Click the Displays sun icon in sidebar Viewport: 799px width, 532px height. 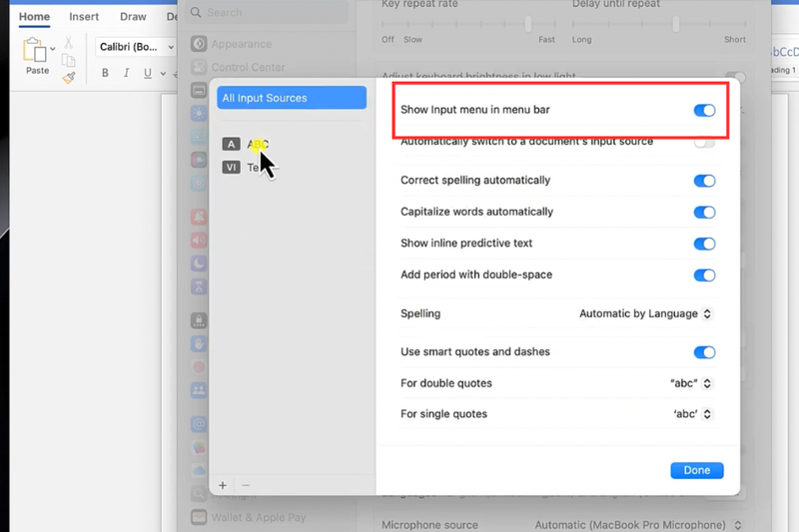(199, 113)
